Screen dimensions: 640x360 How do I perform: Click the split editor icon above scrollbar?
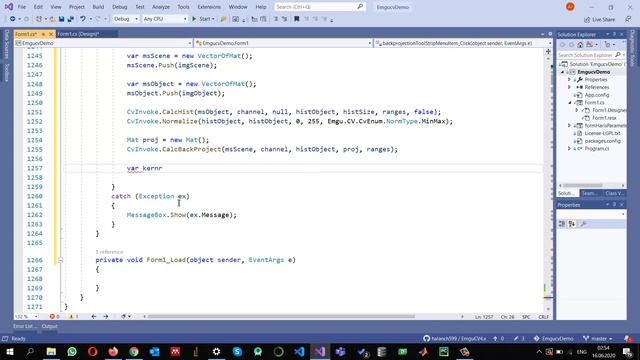tap(548, 51)
